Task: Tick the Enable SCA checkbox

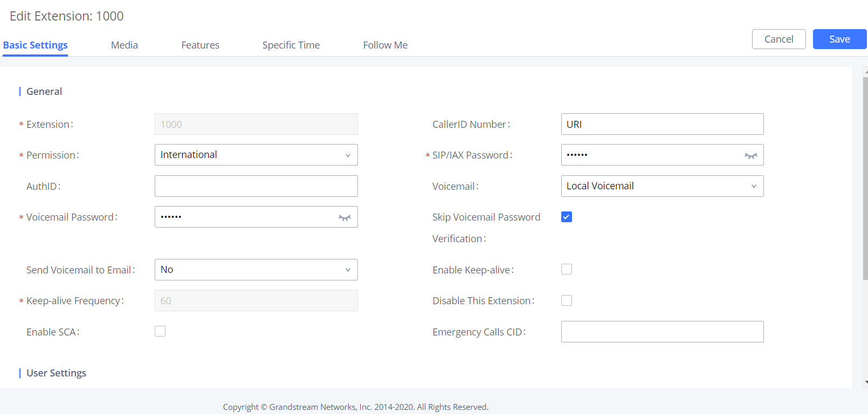Action: tap(160, 331)
